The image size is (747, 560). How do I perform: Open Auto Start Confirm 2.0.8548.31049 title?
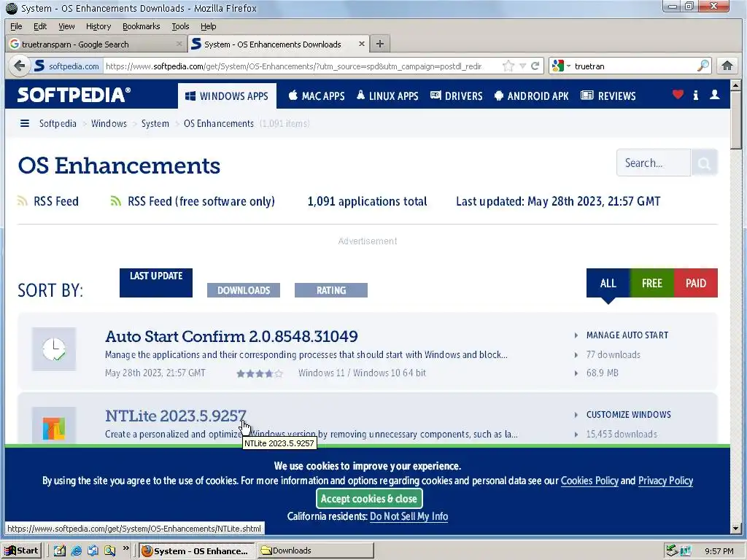(x=231, y=336)
